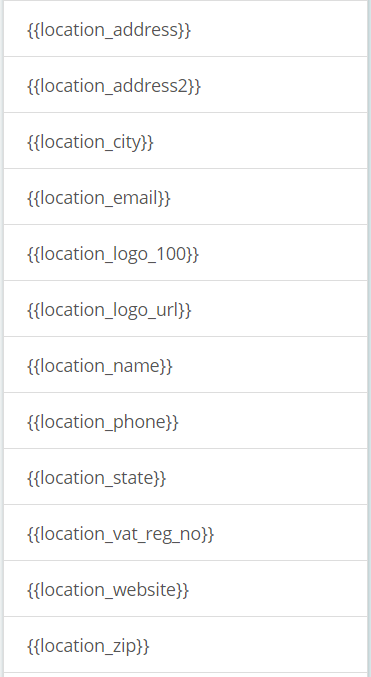Image resolution: width=371 pixels, height=677 pixels.
Task: Click the location_address text label
Action: [109, 30]
